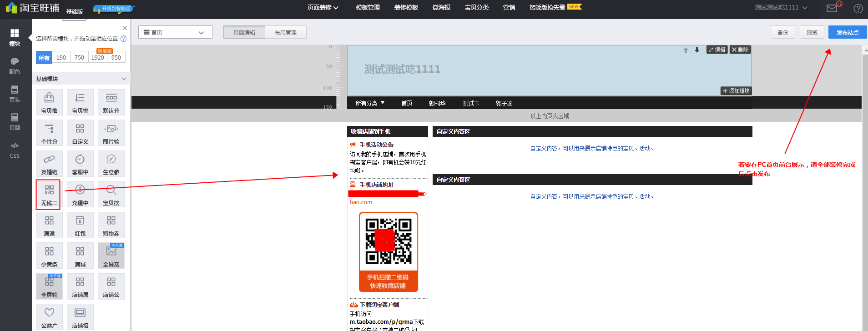Select the 自定义 custom content module
The height and width of the screenshot is (331, 868).
pos(80,133)
